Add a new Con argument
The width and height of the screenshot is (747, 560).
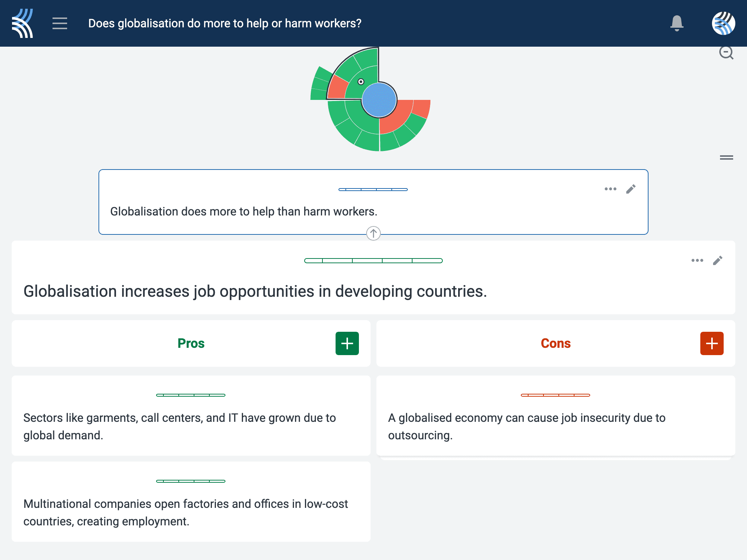tap(712, 343)
